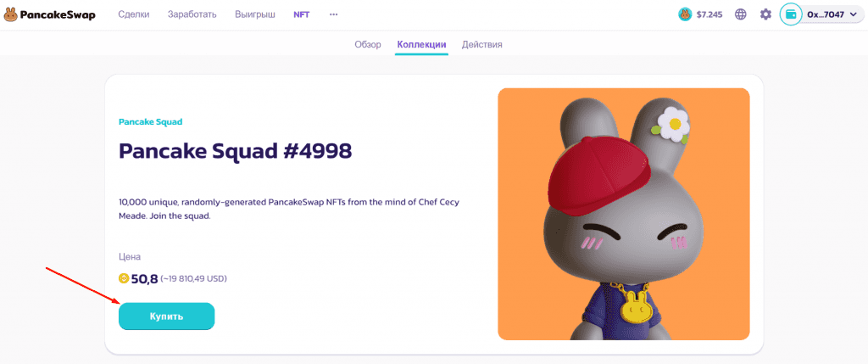Click the Pancake Squad #4998 bunny image
Screen dimensions: 868x364
[624, 214]
